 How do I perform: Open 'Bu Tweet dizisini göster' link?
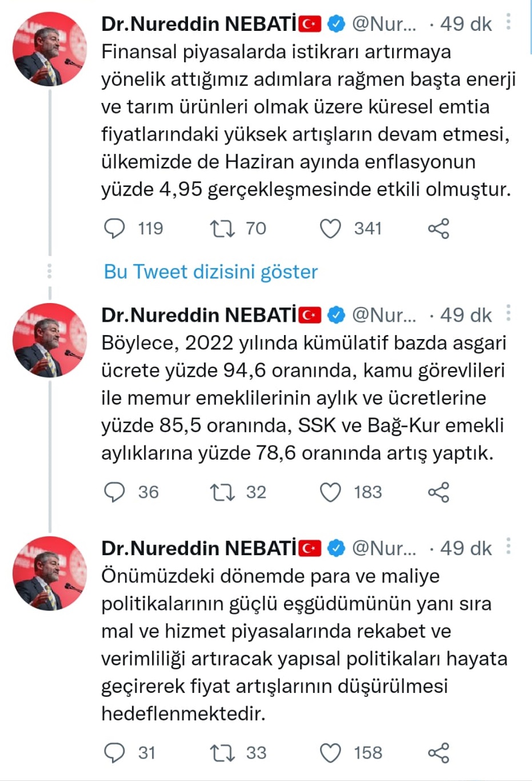point(210,272)
